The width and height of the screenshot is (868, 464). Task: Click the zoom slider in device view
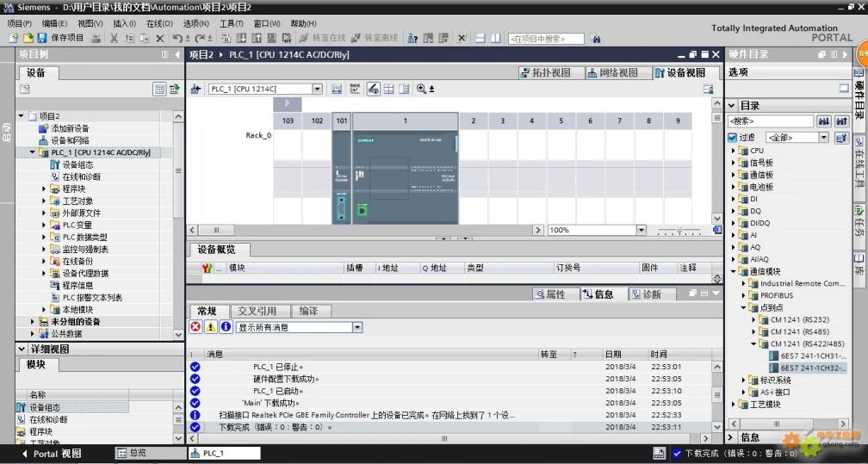pyautogui.click(x=679, y=231)
